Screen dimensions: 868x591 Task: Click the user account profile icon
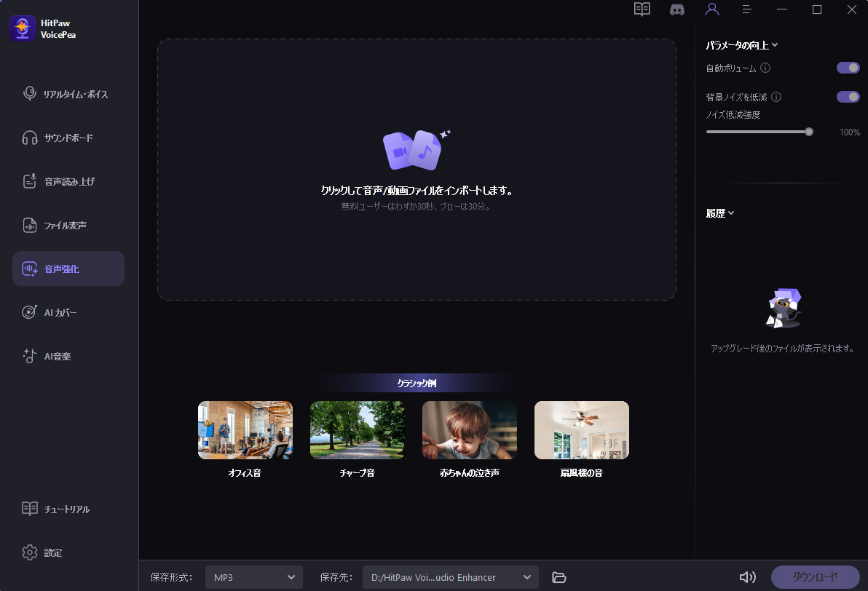(712, 9)
